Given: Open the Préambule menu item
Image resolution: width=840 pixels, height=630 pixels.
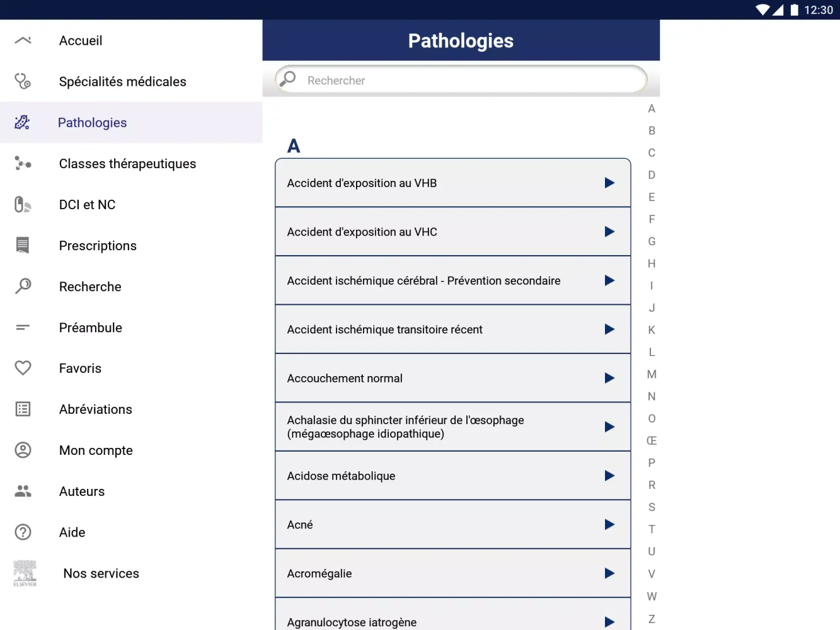Looking at the screenshot, I should [x=91, y=328].
